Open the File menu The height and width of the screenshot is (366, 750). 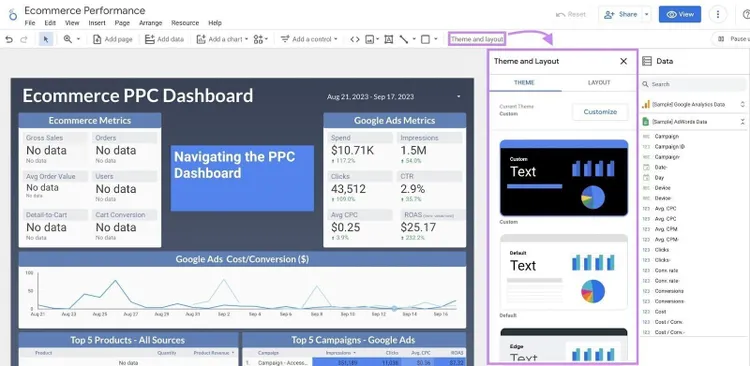(30, 23)
